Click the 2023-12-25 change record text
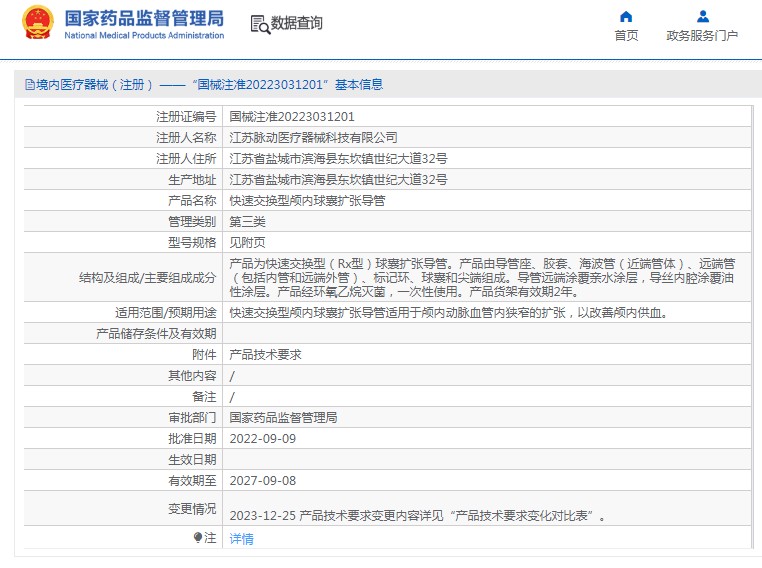The image size is (762, 568). 417,516
